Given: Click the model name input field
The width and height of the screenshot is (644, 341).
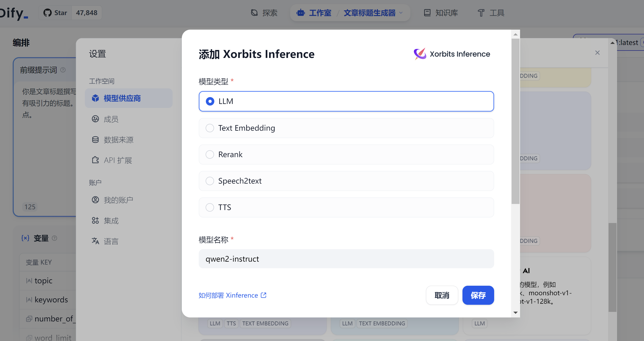Looking at the screenshot, I should point(346,259).
